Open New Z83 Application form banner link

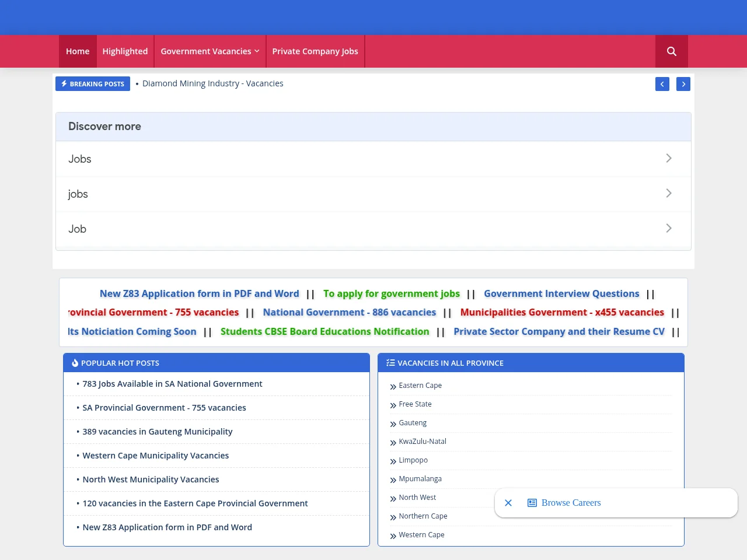tap(200, 294)
